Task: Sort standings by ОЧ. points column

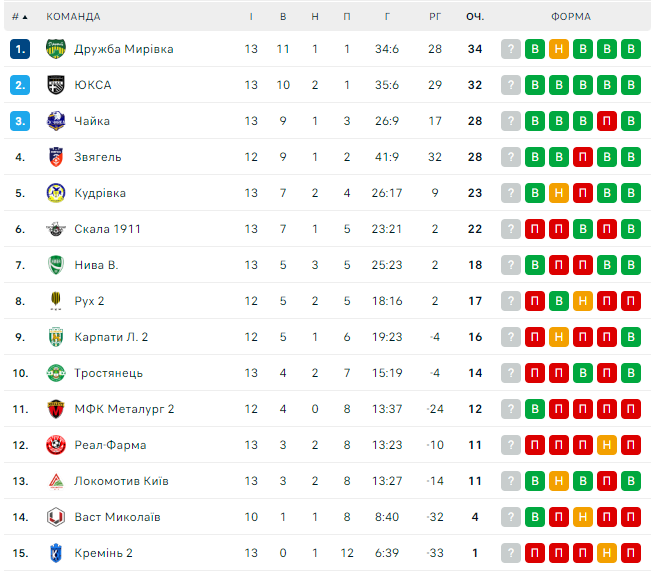Action: point(475,17)
